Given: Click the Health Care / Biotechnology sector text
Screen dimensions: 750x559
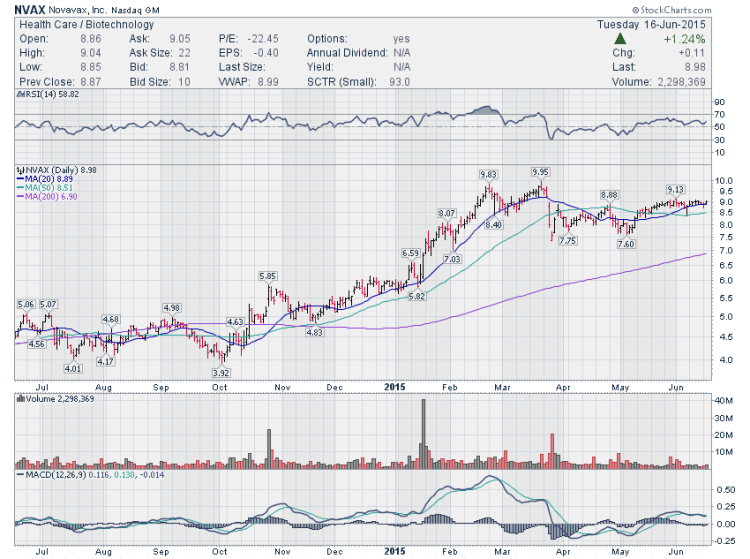Looking at the screenshot, I should pos(87,24).
